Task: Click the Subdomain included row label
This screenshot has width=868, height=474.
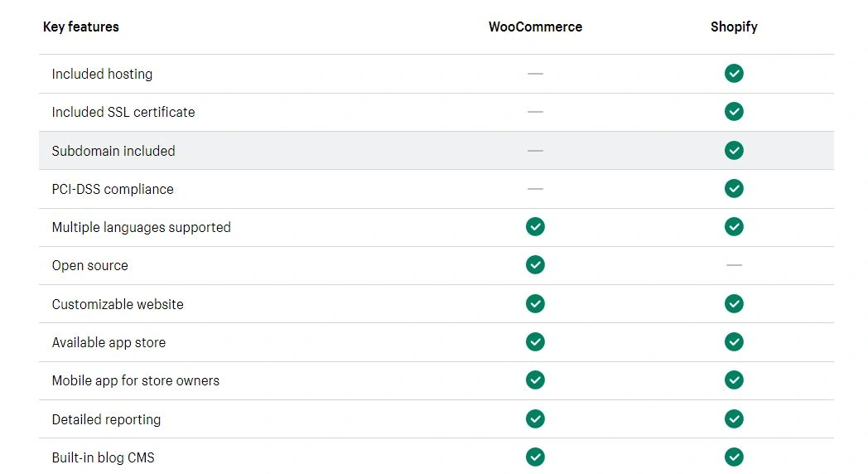Action: [113, 151]
